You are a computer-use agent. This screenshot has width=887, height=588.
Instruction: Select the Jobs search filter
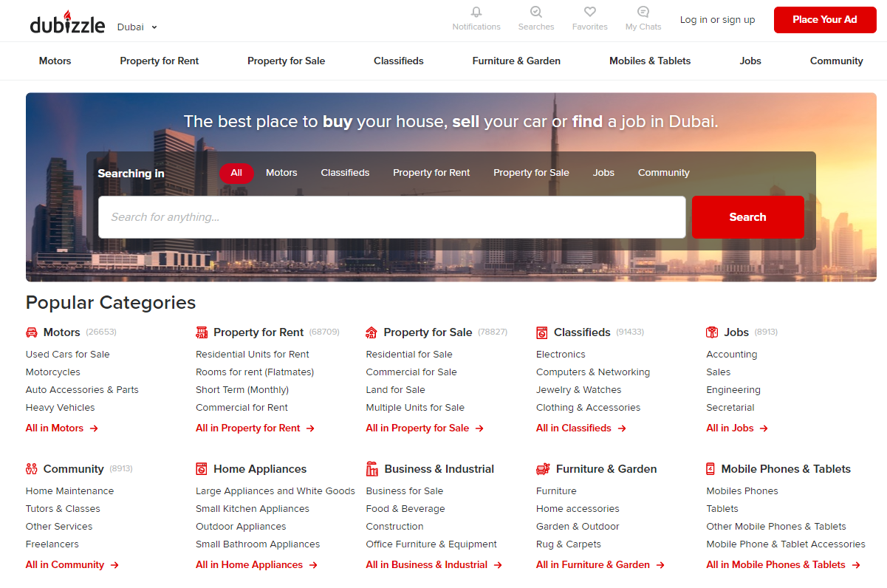pos(603,173)
